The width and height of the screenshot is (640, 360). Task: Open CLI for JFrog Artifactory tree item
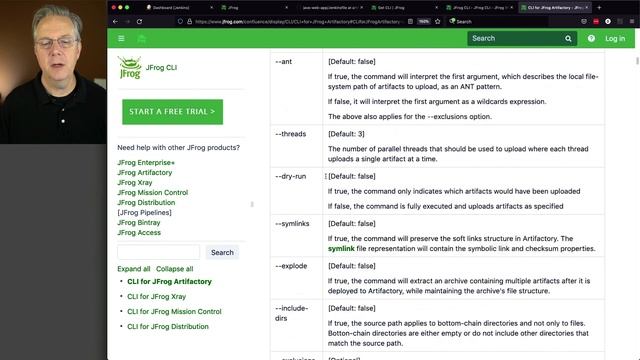click(x=169, y=282)
